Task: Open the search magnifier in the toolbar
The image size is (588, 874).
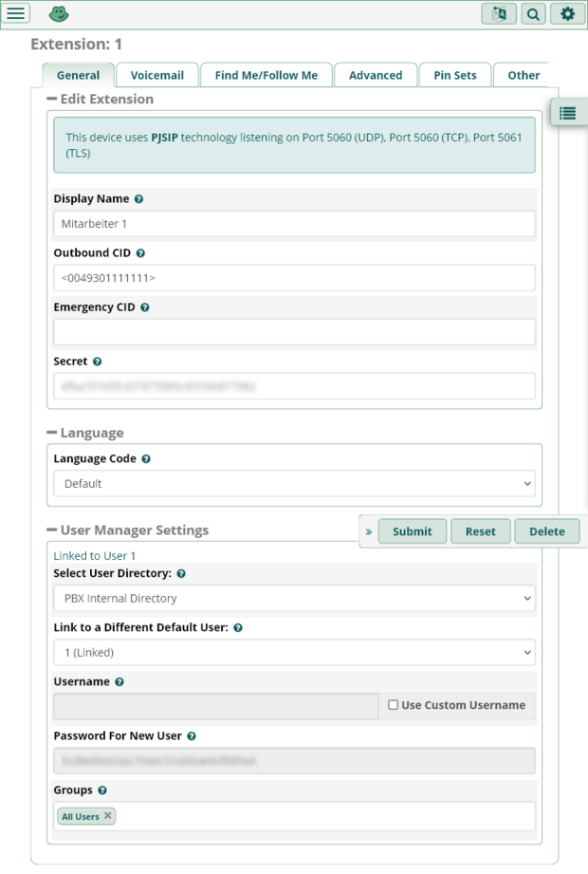Action: click(x=532, y=13)
